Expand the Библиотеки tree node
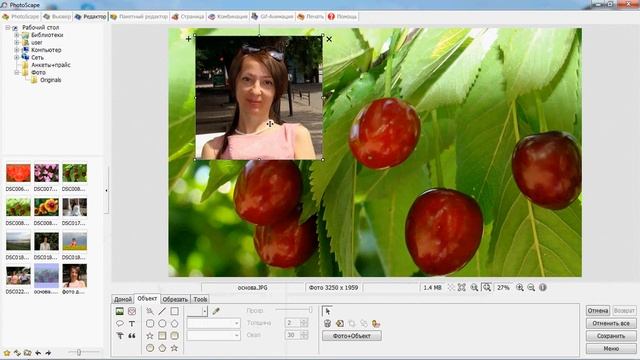 (17, 35)
